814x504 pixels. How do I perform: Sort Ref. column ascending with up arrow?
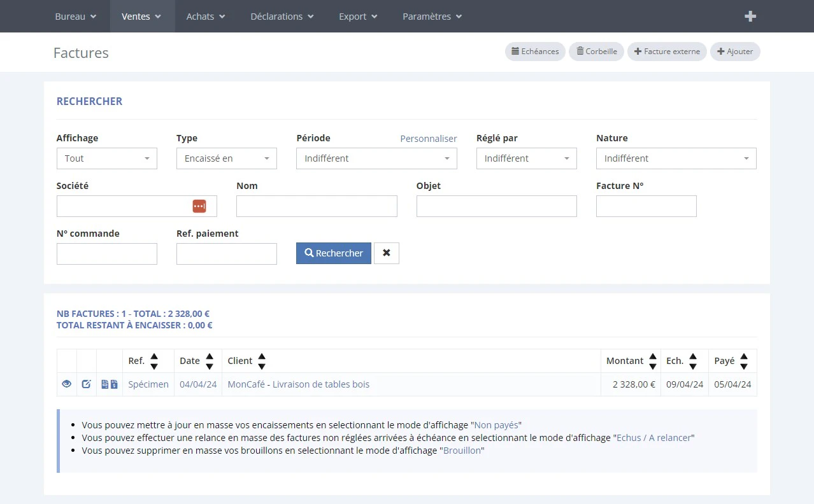click(x=154, y=356)
